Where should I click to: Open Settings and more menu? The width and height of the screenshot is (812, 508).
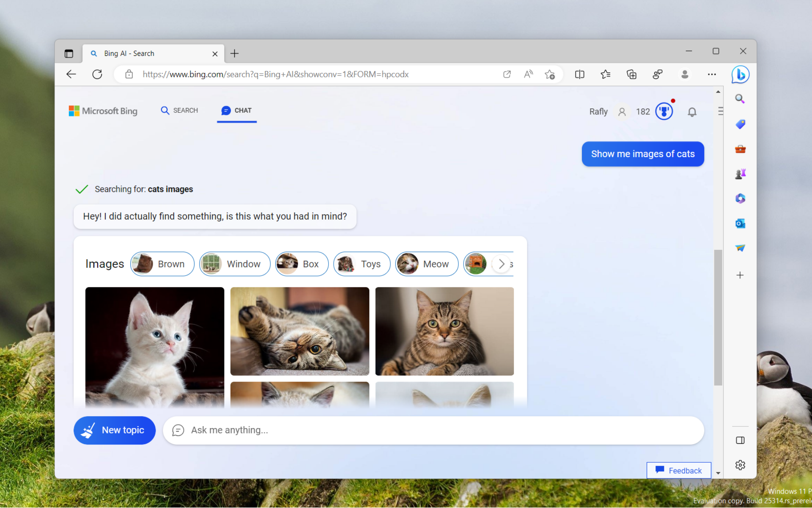[x=712, y=75]
